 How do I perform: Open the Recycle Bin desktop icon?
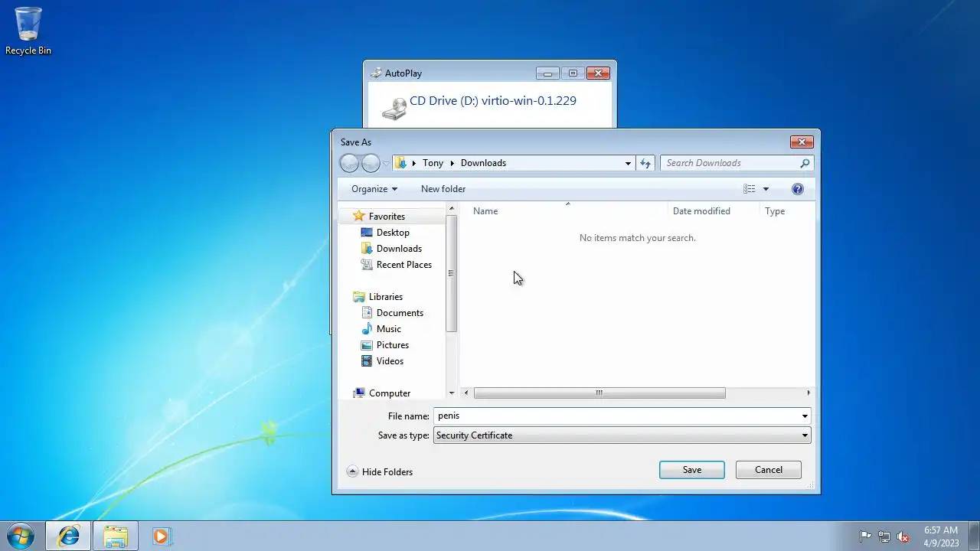click(x=28, y=31)
